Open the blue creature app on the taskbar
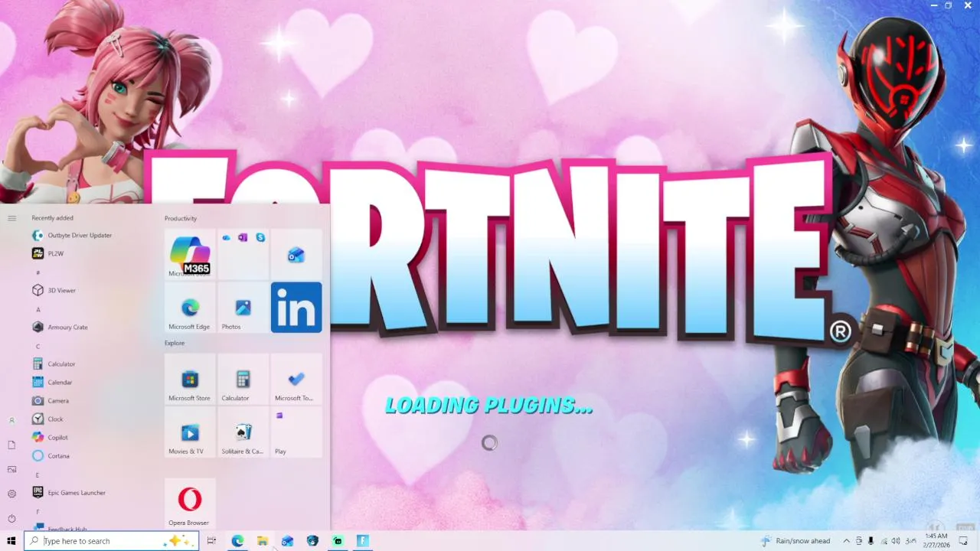Screen dimensions: 980x551 (312, 541)
